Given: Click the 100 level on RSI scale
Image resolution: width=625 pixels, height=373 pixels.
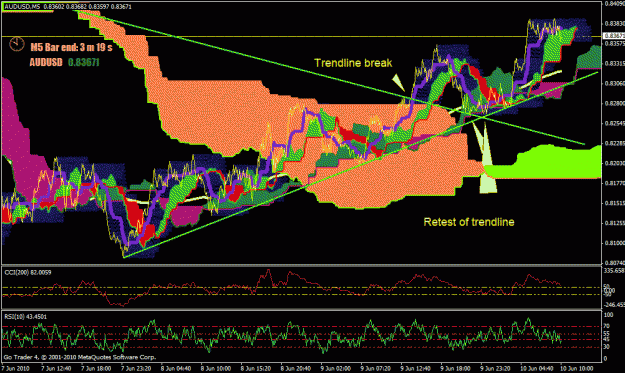Looking at the screenshot, I should pos(609,315).
